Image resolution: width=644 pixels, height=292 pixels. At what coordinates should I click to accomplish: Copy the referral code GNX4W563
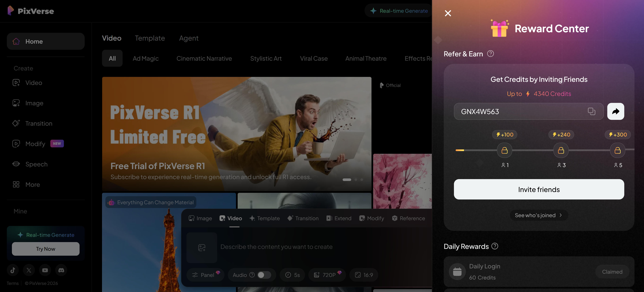(591, 111)
